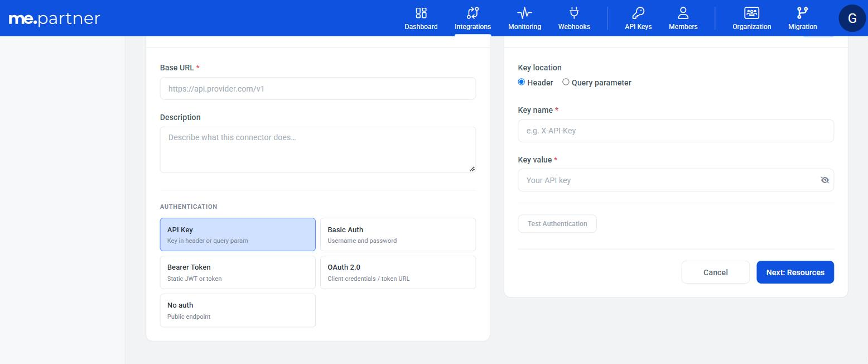The image size is (868, 364).
Task: Open Monitoring pulse icon
Action: (524, 13)
